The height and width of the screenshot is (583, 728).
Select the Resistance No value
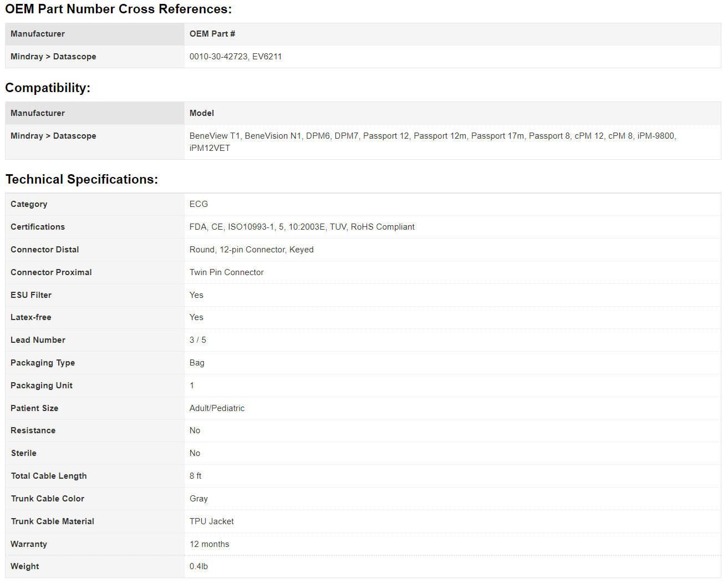point(195,430)
